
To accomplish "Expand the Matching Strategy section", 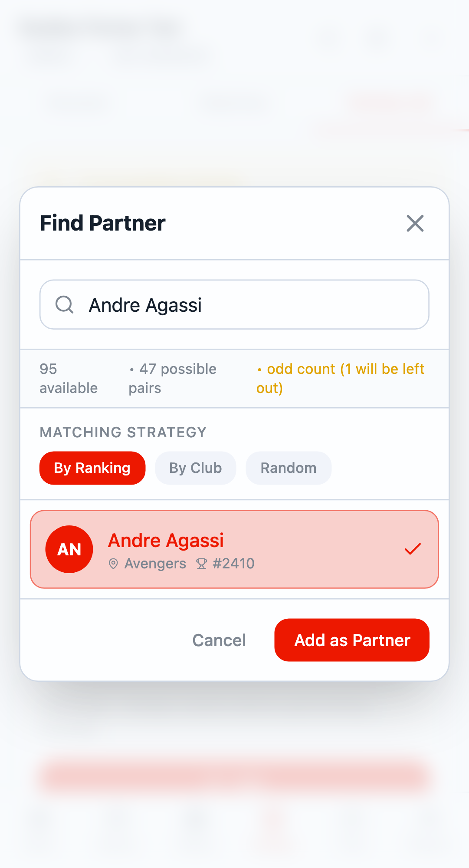I will 123,432.
